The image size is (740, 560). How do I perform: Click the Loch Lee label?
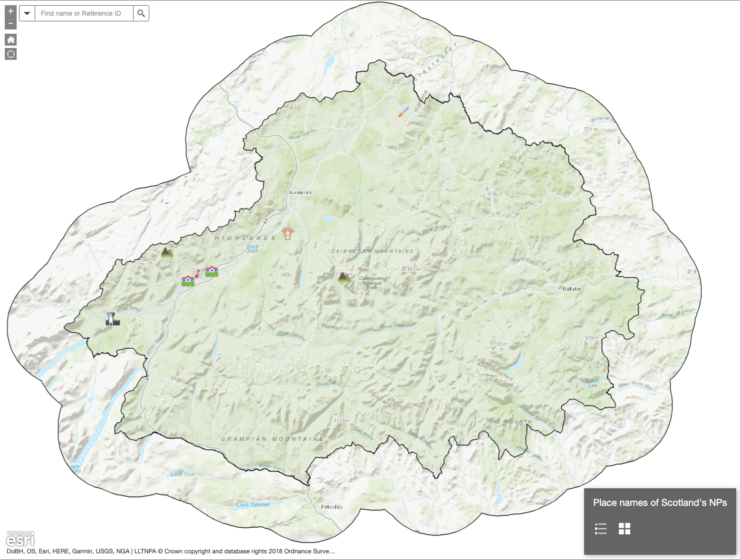click(593, 383)
